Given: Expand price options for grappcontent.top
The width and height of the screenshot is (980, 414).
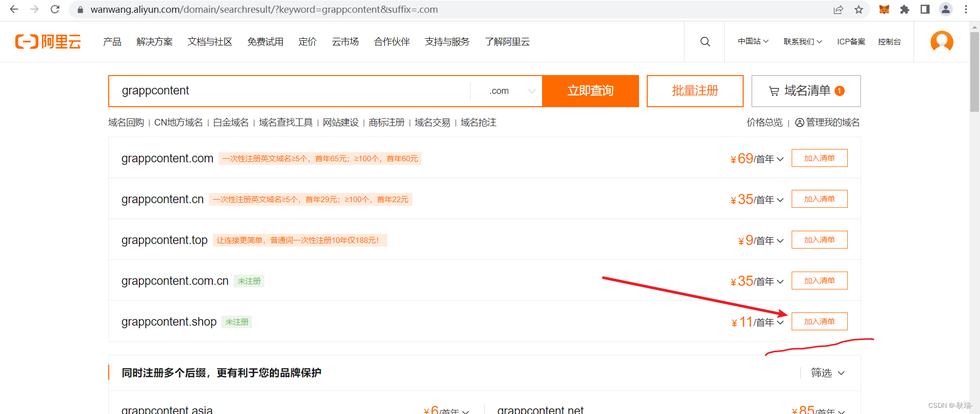Looking at the screenshot, I should pyautogui.click(x=780, y=241).
